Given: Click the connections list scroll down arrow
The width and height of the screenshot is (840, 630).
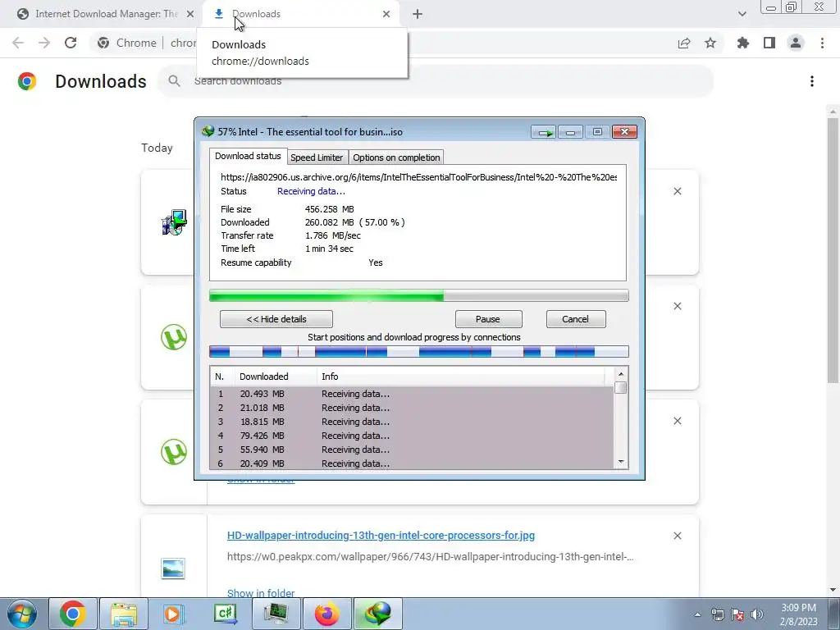Looking at the screenshot, I should [x=621, y=462].
